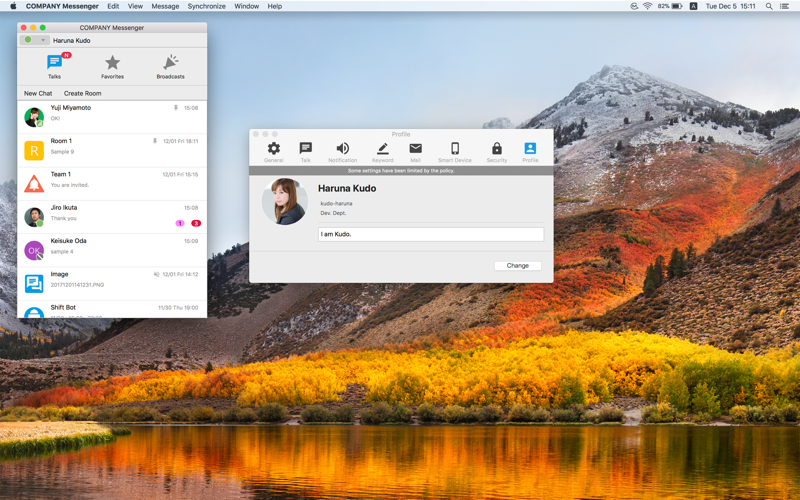Select Talk settings icon in Profile window
The height and width of the screenshot is (500, 800).
(x=306, y=148)
